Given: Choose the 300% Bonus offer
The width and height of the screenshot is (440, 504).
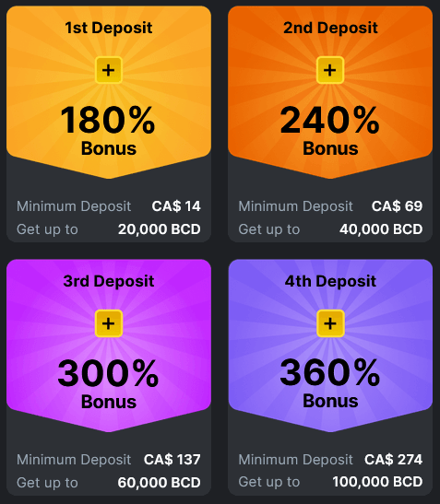Looking at the screenshot, I should click(x=109, y=383).
